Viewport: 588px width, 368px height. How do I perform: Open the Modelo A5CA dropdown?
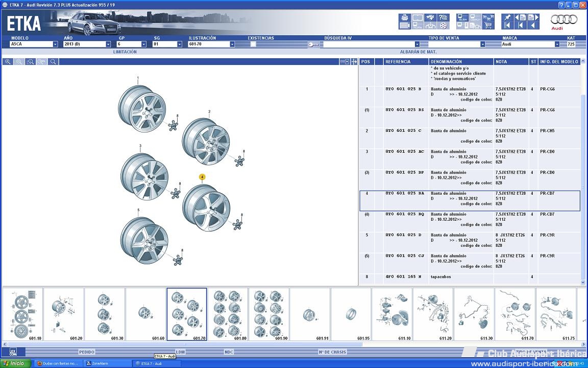(55, 44)
